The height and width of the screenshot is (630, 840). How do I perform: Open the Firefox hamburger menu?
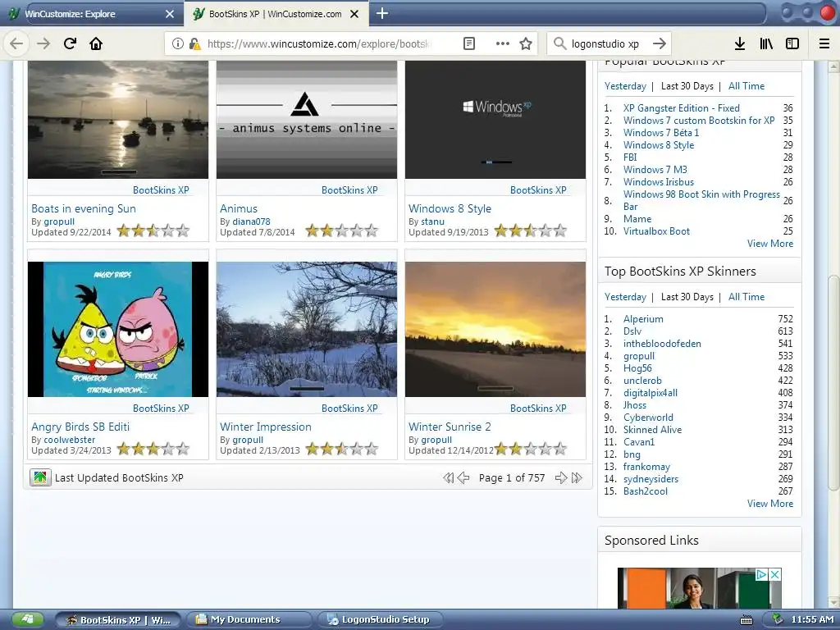[x=824, y=43]
